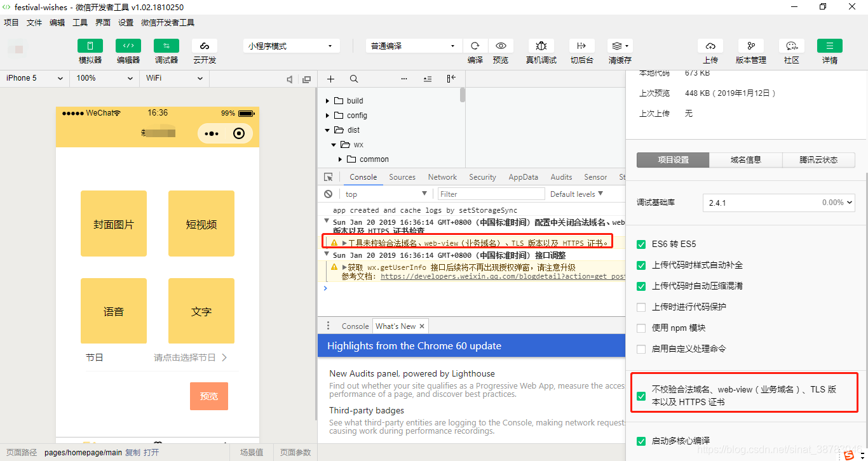Mute simulator sound icon

(290, 79)
